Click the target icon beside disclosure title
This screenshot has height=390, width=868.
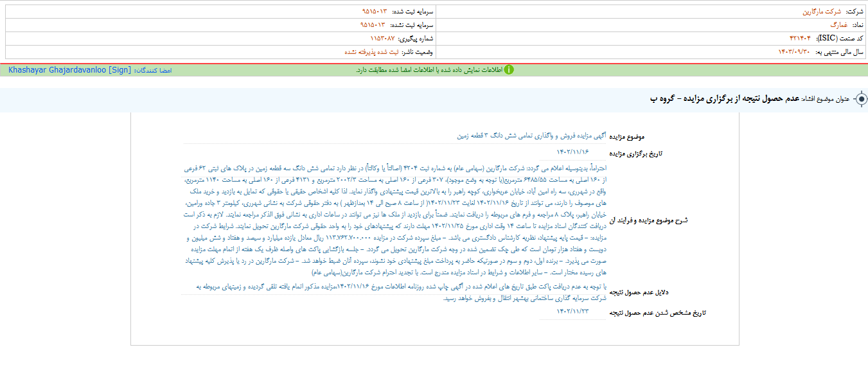point(862,100)
